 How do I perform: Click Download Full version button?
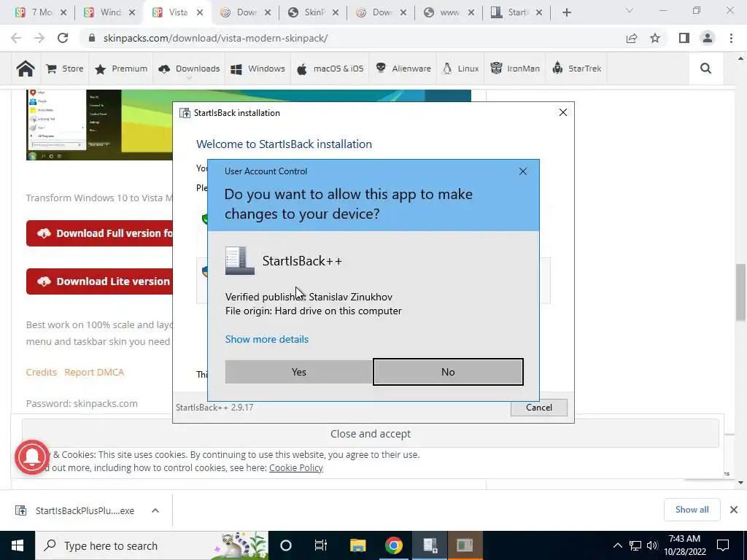(99, 233)
